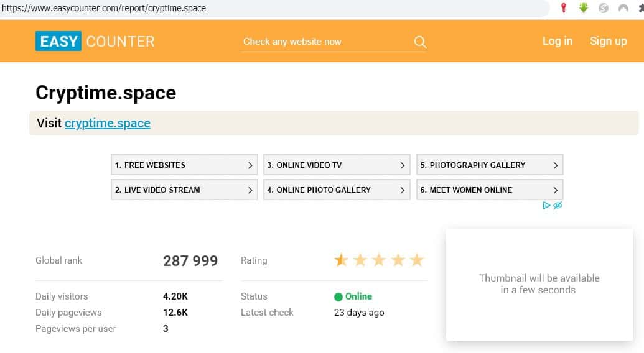
Task: Click the five-star rating bar
Action: click(x=379, y=260)
